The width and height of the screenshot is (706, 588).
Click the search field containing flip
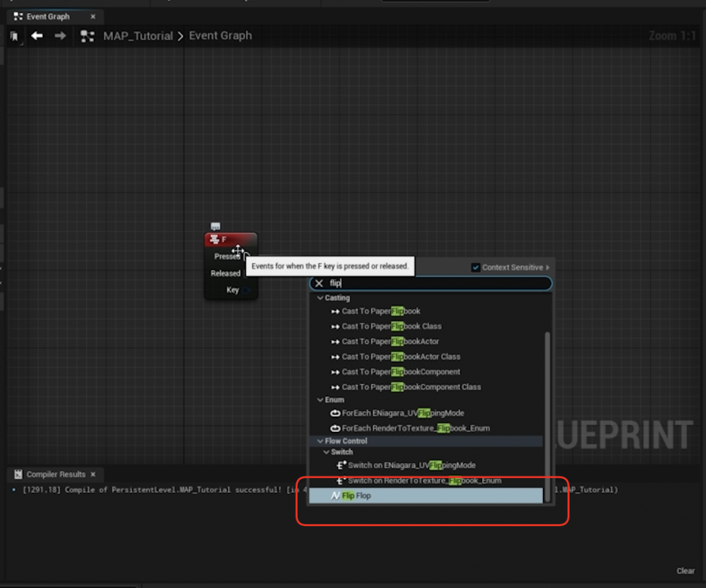(431, 283)
